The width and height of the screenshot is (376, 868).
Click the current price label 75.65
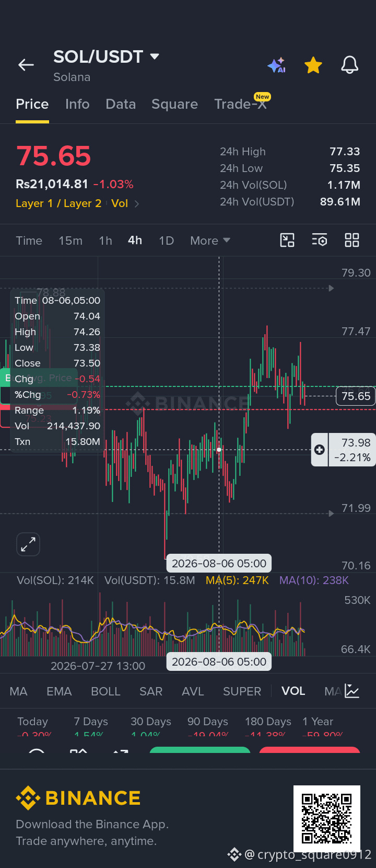tap(356, 396)
